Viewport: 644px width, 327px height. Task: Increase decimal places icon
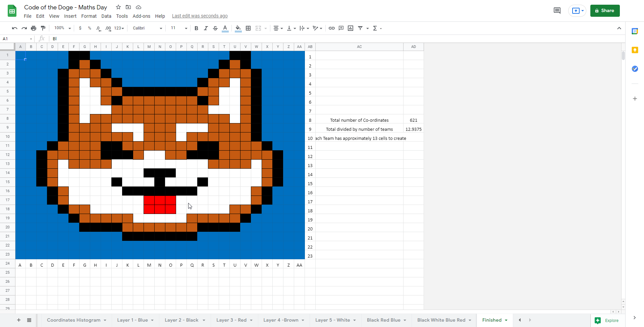pyautogui.click(x=108, y=28)
